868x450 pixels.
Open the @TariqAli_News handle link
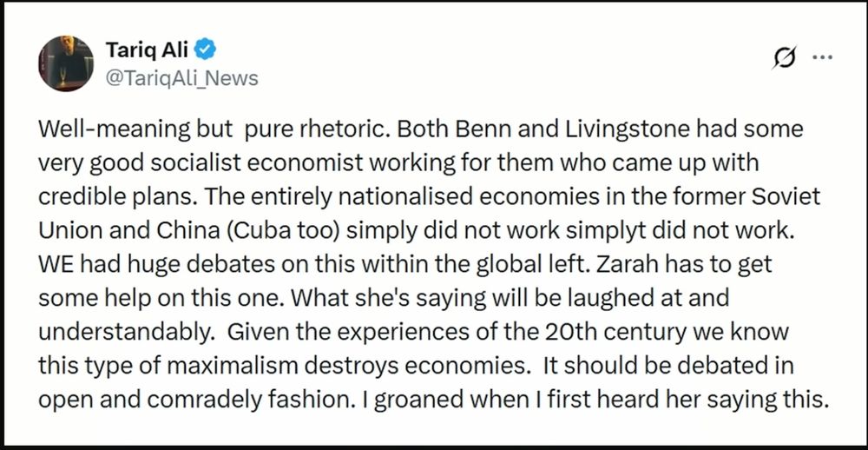181,79
